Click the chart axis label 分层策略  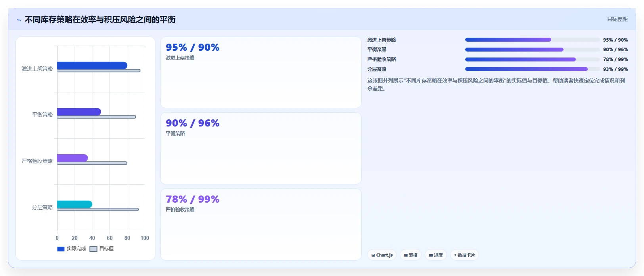42,207
